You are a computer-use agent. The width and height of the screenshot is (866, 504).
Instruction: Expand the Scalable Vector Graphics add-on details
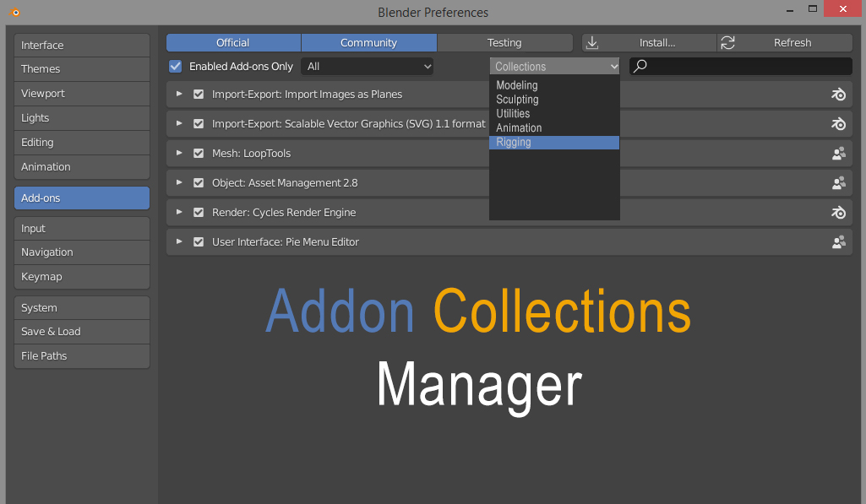click(179, 123)
